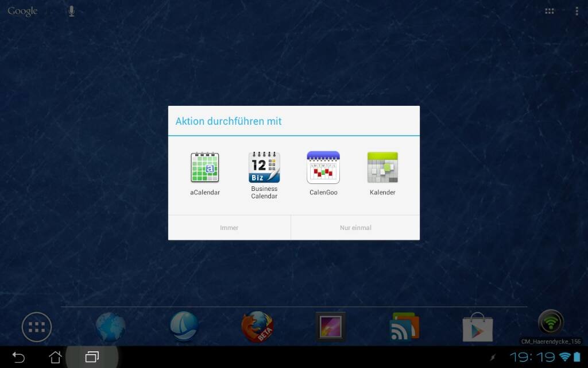588x368 pixels.
Task: Open the app drawer in the dock
Action: (x=36, y=327)
